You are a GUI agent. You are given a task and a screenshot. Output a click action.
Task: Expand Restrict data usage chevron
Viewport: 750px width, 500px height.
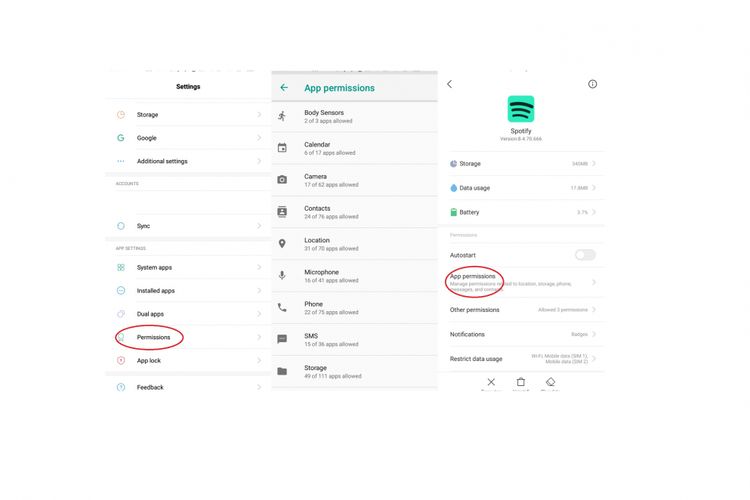(594, 358)
